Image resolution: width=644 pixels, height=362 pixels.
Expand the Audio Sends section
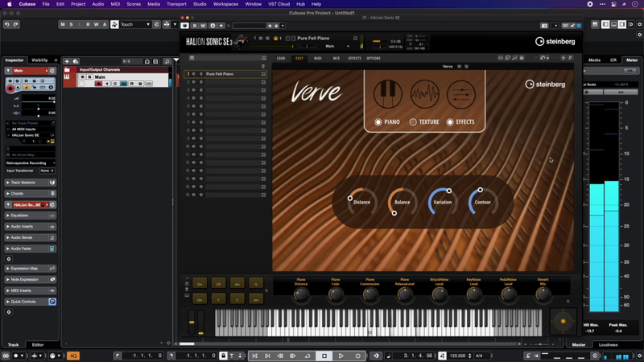(x=29, y=237)
